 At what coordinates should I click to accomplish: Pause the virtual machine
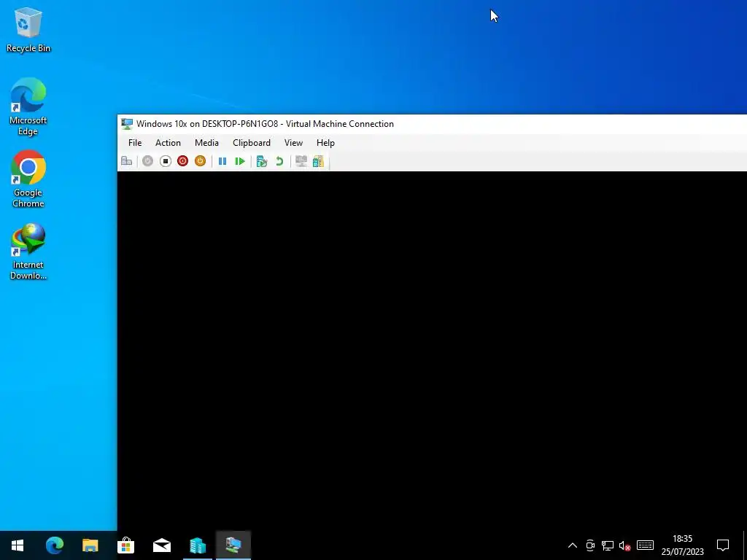[222, 161]
